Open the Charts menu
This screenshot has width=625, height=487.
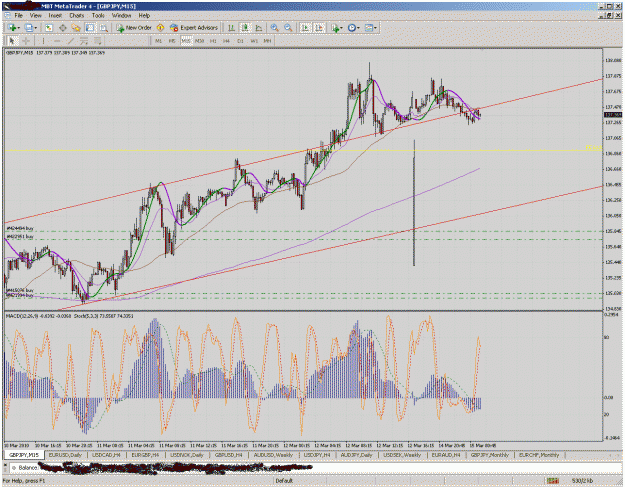77,16
